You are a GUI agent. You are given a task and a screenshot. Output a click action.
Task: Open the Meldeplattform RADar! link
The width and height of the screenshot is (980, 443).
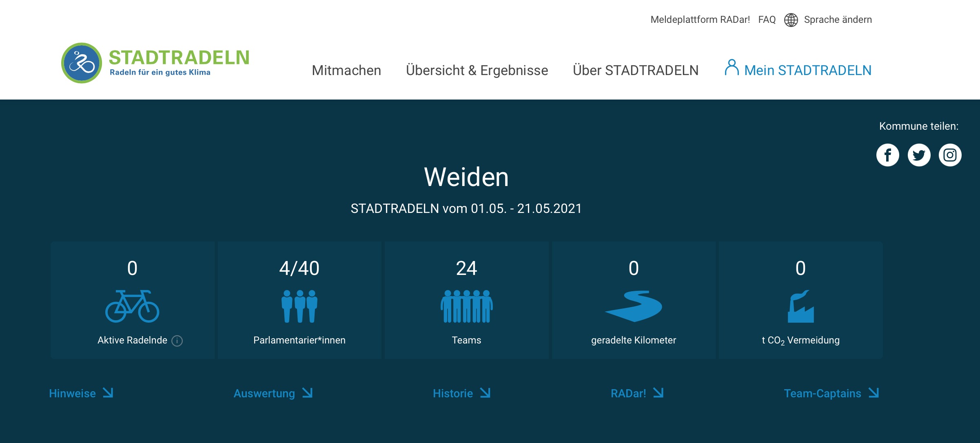(700, 20)
